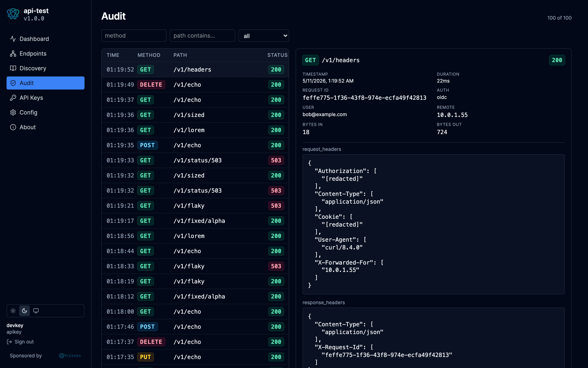Click the bytes out 724 value

coord(442,132)
